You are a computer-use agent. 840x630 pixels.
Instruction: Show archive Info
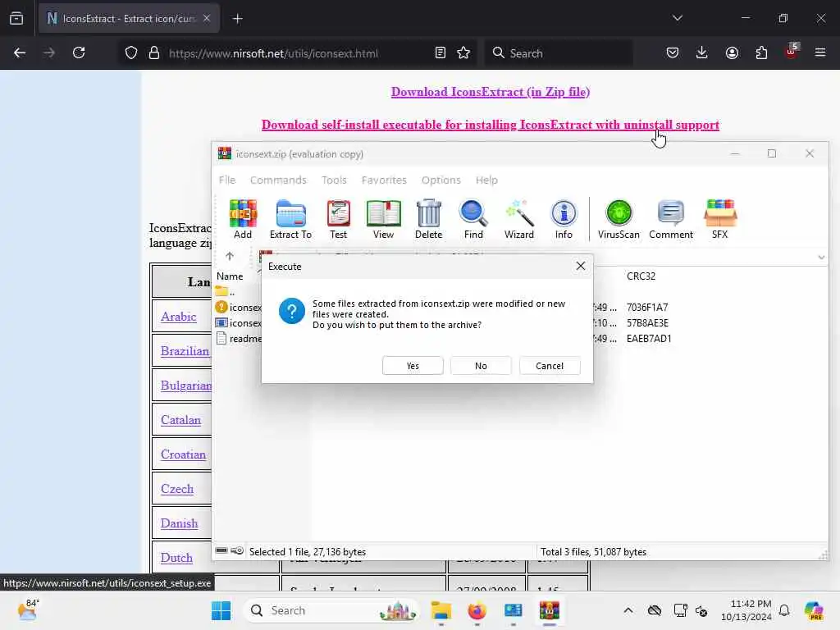coord(564,218)
